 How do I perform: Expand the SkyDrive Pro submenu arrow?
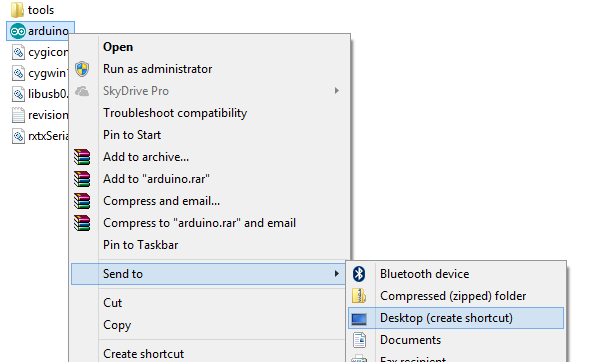[337, 91]
